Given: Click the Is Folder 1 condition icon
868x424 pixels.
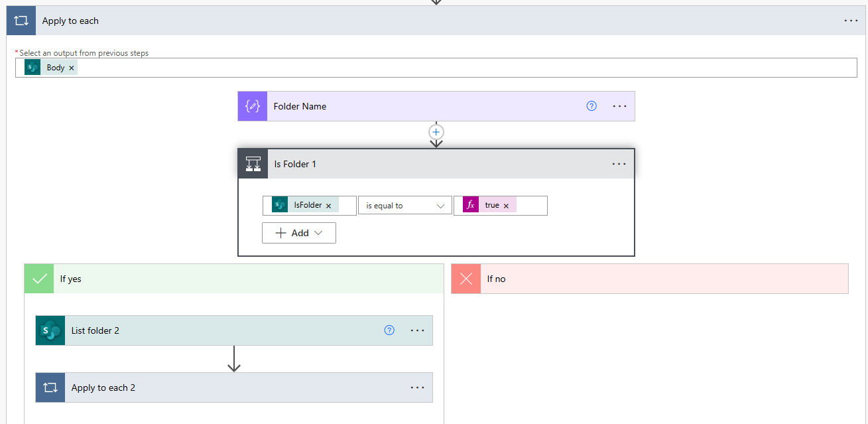Looking at the screenshot, I should [253, 164].
